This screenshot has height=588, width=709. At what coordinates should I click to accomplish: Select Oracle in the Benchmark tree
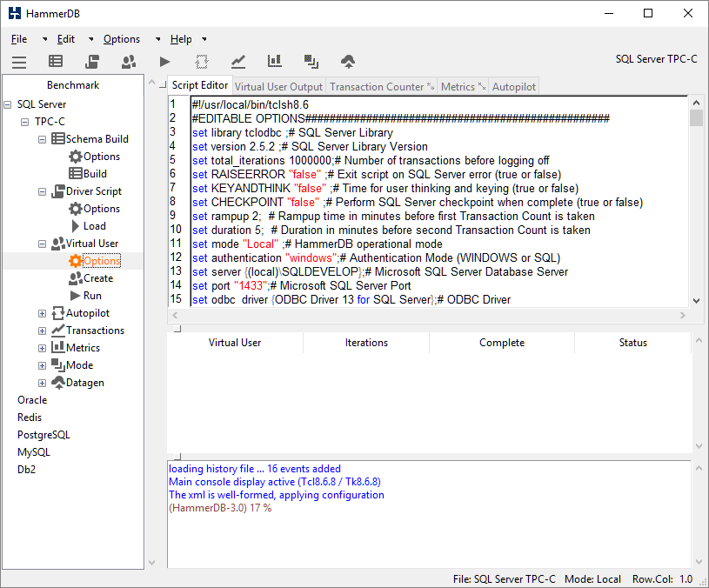coord(32,400)
